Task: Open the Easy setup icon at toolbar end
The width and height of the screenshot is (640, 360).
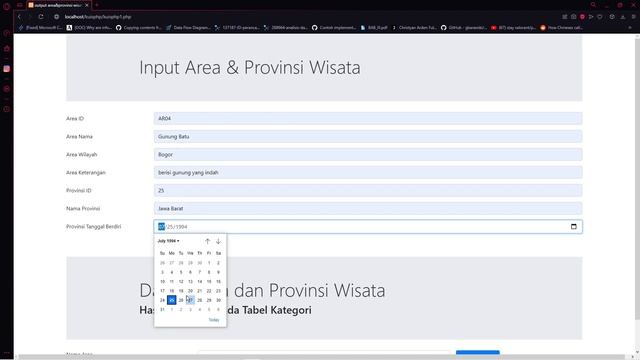Action: [634, 17]
